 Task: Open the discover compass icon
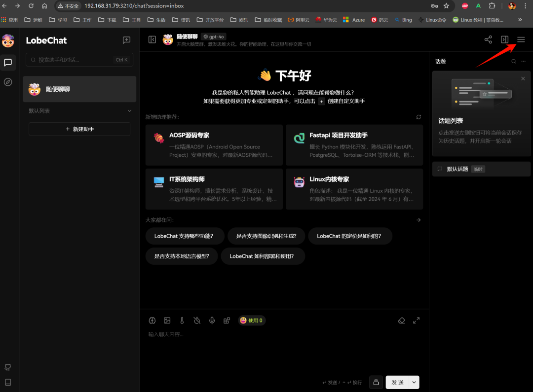pos(8,82)
